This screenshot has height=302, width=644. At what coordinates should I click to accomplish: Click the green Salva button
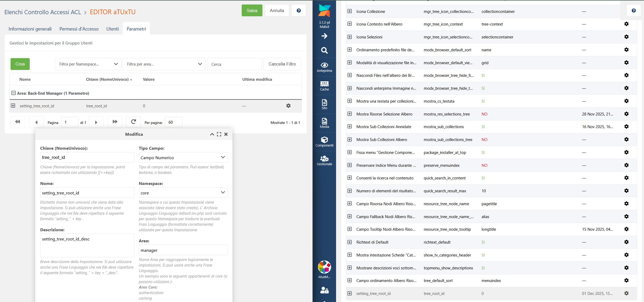252,11
